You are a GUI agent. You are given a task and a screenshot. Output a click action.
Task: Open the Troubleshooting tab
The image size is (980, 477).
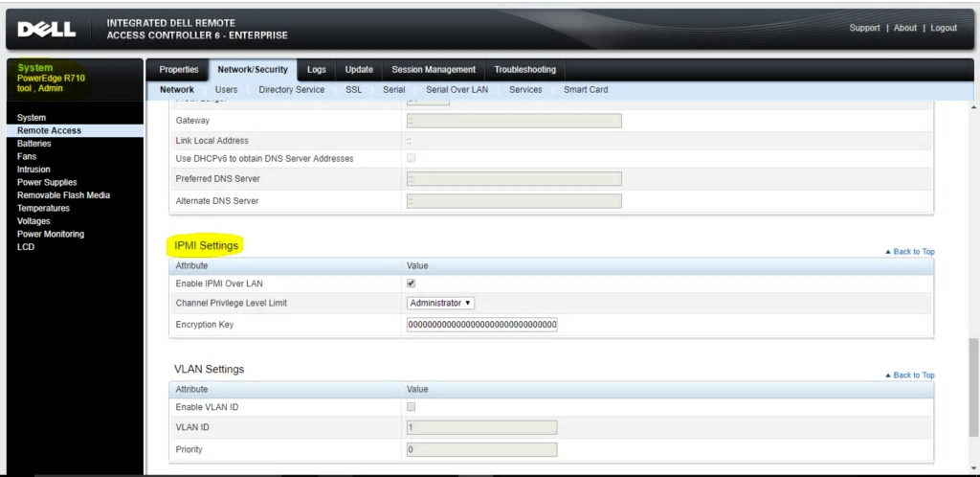(x=524, y=70)
